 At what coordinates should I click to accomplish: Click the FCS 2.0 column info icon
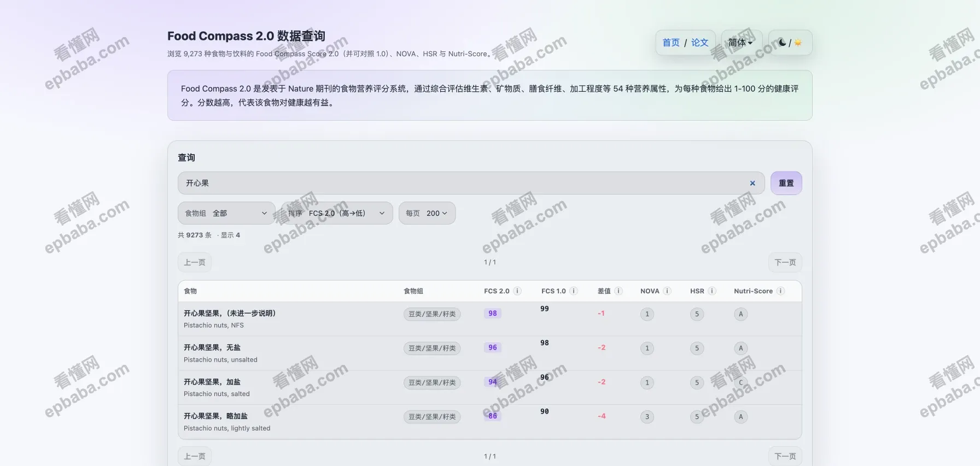click(517, 291)
